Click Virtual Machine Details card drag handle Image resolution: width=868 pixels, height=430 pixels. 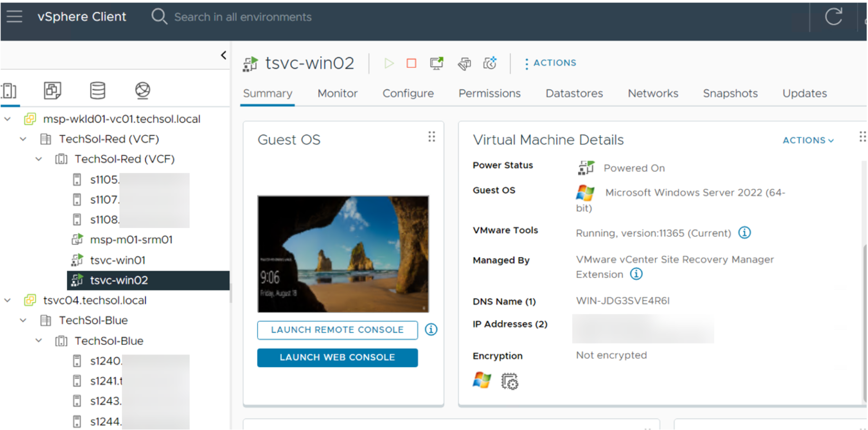(862, 137)
